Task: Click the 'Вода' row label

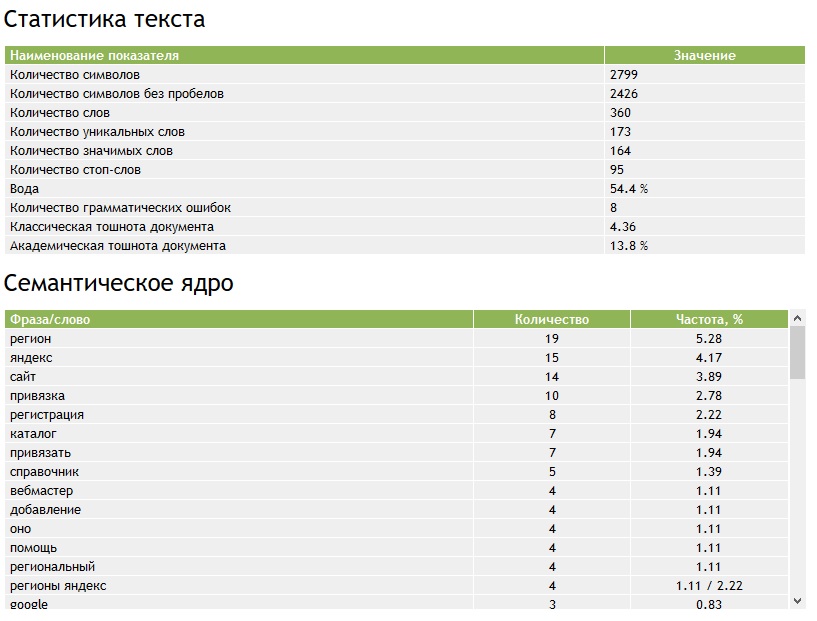Action: point(24,189)
